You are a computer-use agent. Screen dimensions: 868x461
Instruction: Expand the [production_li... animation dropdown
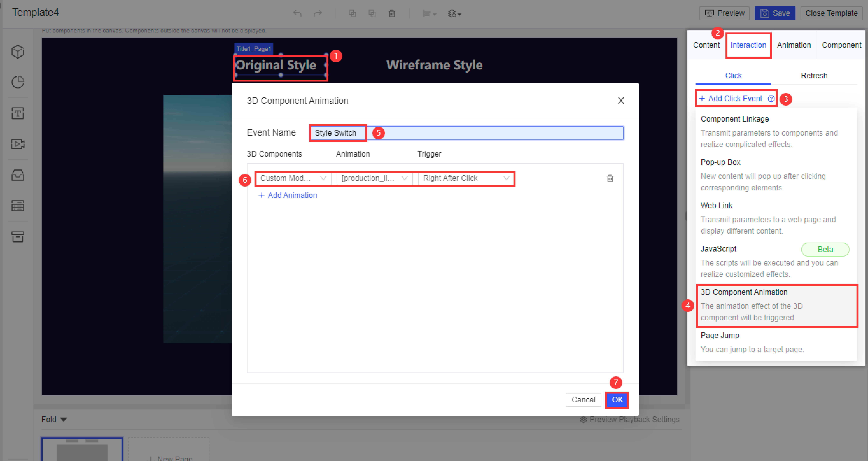click(374, 178)
